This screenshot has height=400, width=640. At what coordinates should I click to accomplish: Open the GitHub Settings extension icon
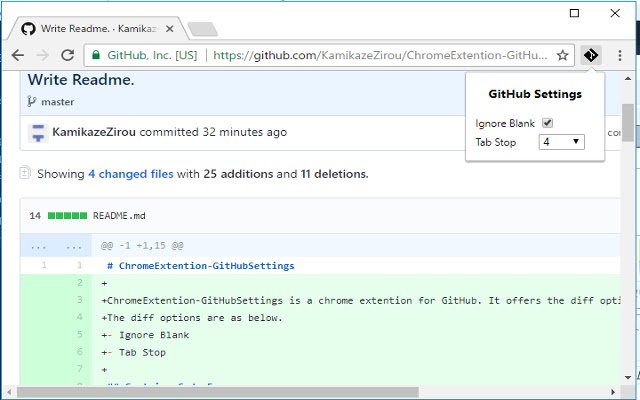tap(591, 55)
